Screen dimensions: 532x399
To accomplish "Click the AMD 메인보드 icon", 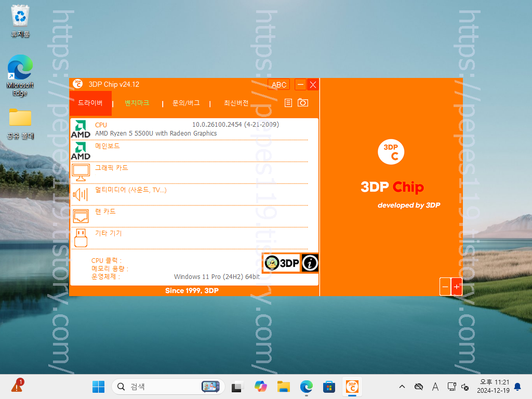I will (81, 151).
